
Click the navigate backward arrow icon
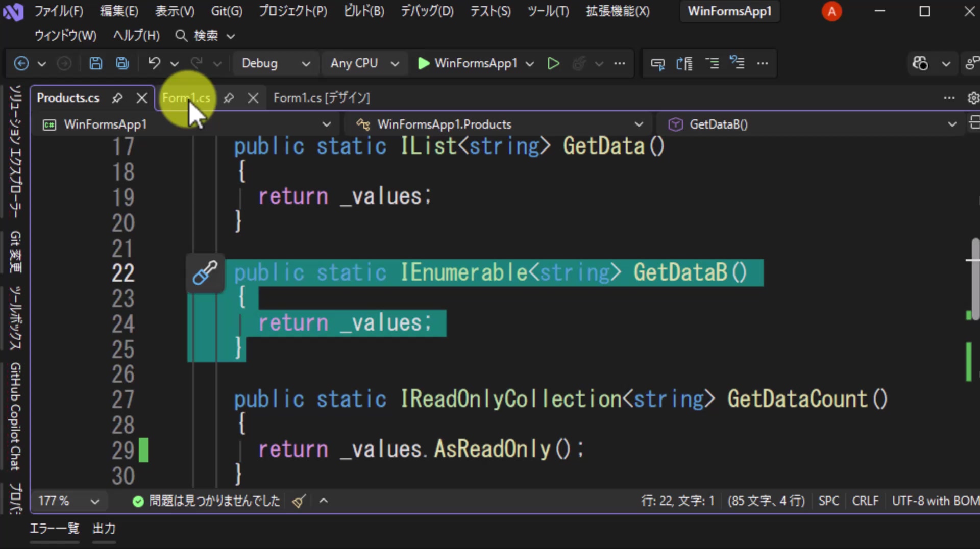[x=21, y=63]
